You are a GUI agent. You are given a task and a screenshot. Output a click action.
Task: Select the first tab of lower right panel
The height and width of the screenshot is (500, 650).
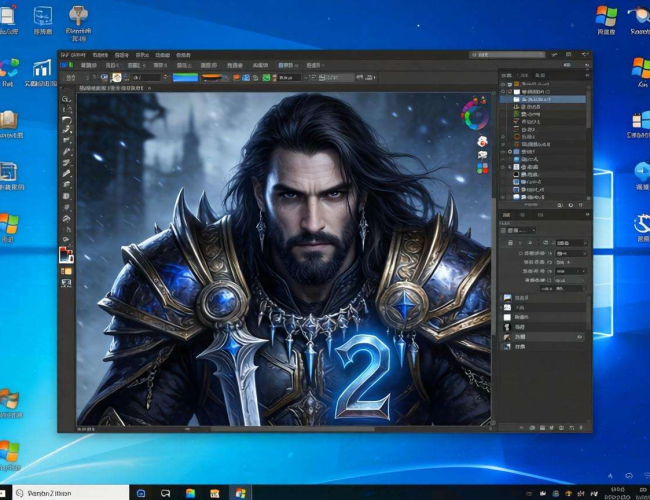[506, 215]
